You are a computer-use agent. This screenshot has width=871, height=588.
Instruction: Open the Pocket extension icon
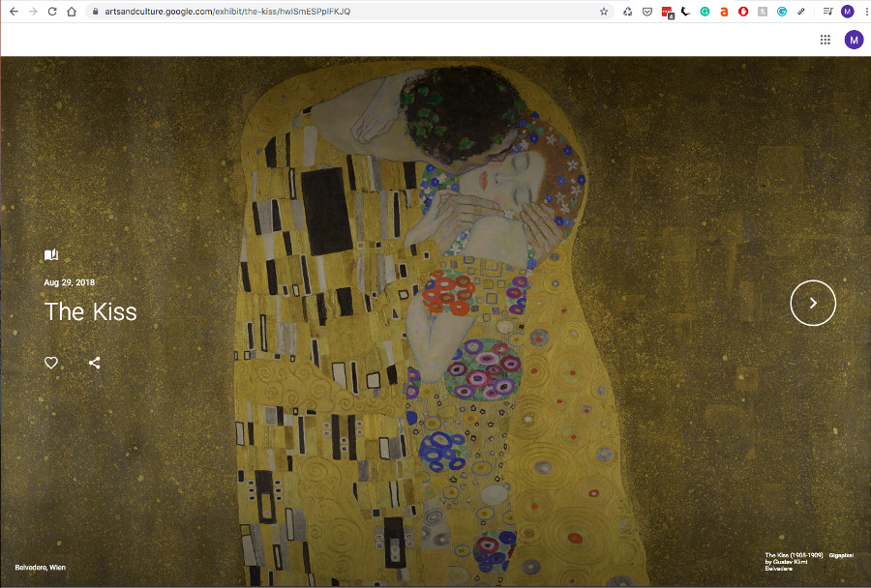[646, 12]
